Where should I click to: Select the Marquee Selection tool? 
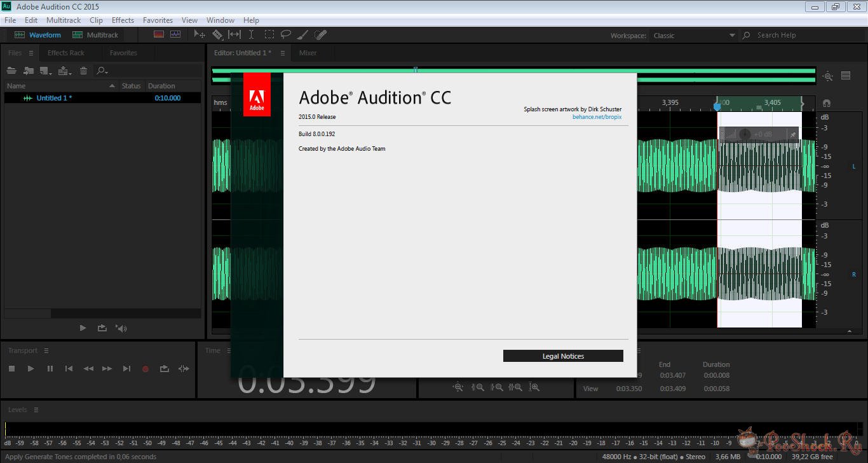pyautogui.click(x=269, y=34)
